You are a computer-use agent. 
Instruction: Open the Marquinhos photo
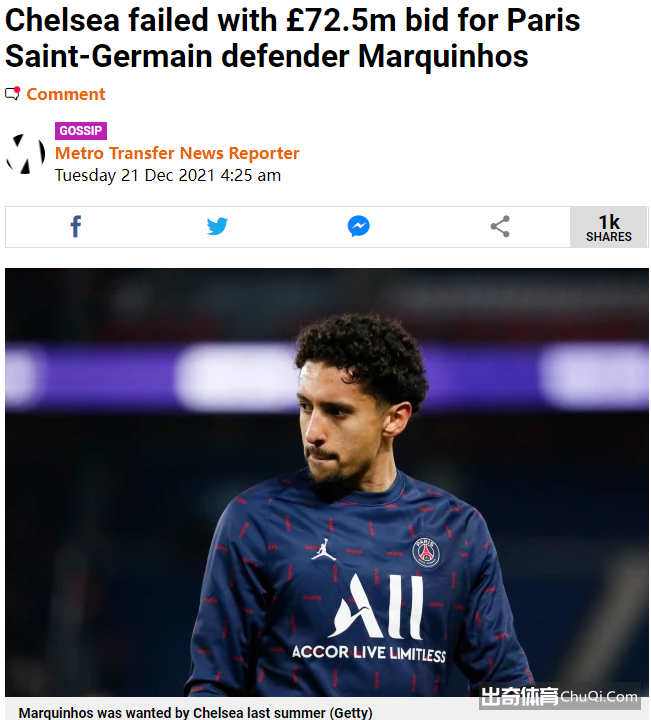pyautogui.click(x=327, y=482)
